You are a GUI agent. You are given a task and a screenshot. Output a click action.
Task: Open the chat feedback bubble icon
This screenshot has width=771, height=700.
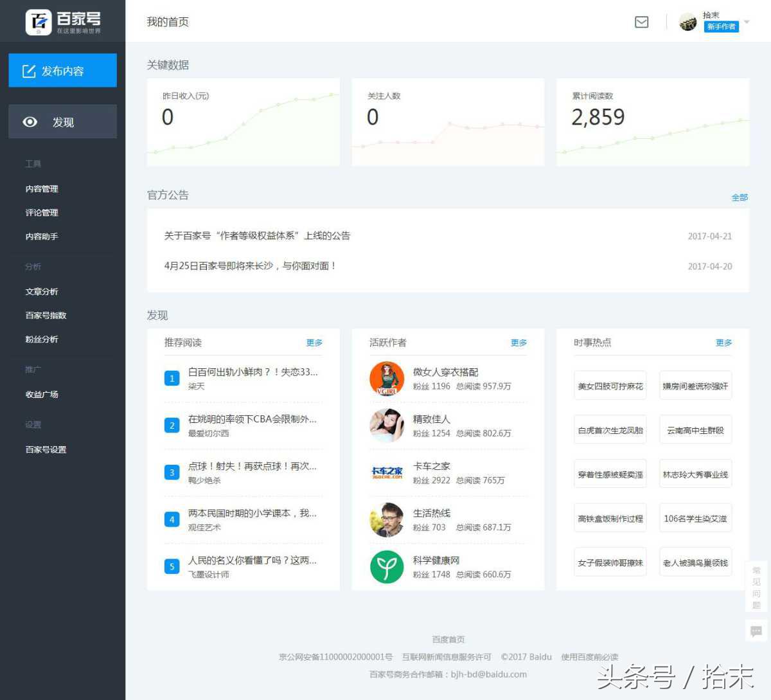click(x=756, y=631)
